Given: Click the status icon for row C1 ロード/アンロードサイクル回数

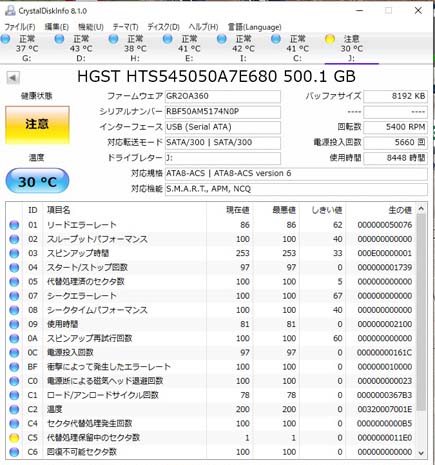Looking at the screenshot, I should 14,395.
